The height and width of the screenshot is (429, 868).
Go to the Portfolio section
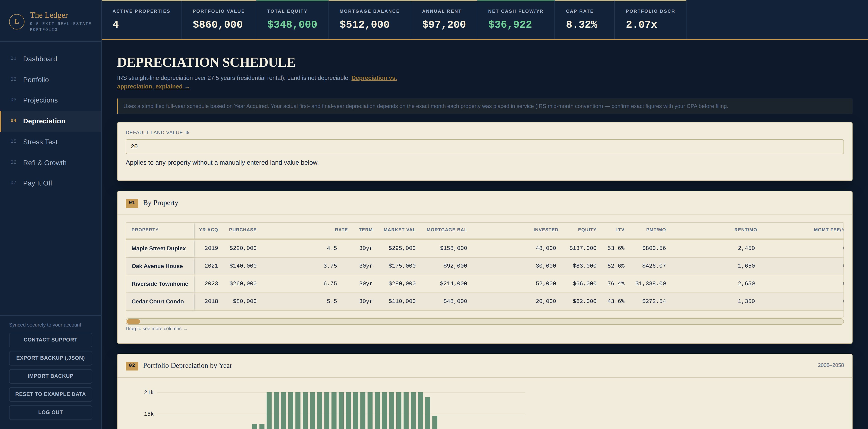pyautogui.click(x=51, y=80)
